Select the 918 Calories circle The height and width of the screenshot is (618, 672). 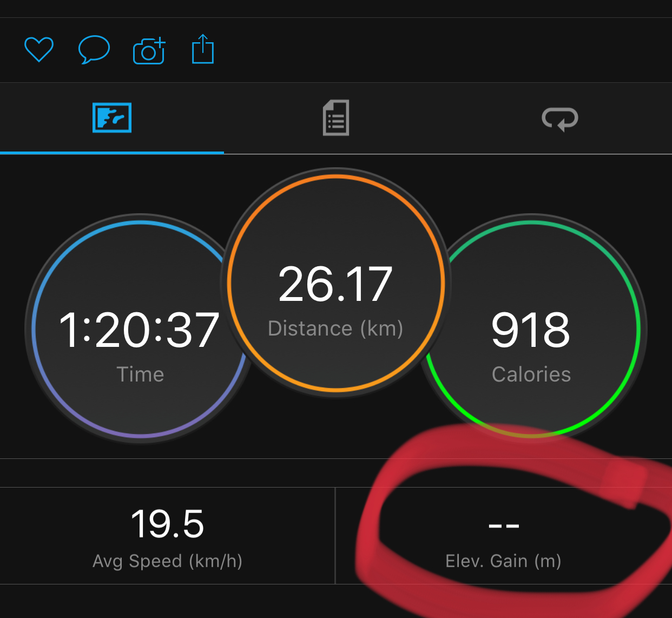coord(531,328)
